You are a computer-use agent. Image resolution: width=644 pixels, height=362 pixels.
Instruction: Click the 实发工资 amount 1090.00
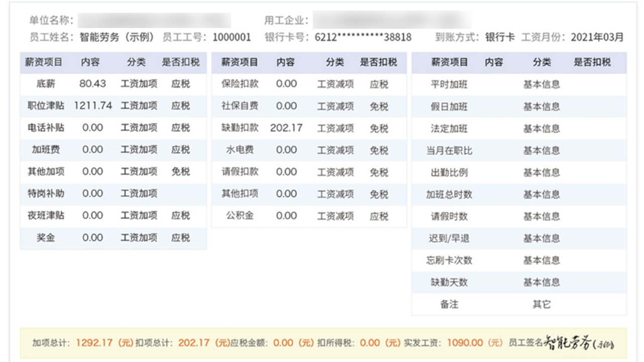pyautogui.click(x=465, y=343)
